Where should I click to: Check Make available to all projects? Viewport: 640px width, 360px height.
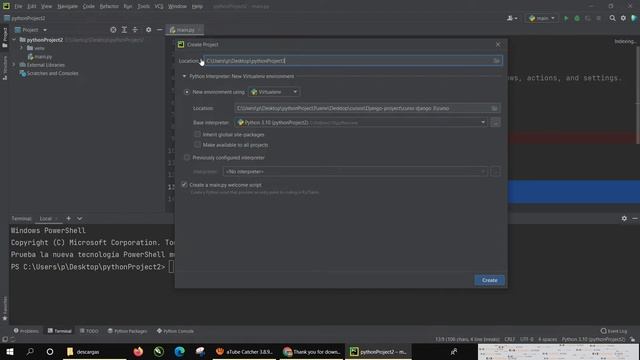pos(198,144)
